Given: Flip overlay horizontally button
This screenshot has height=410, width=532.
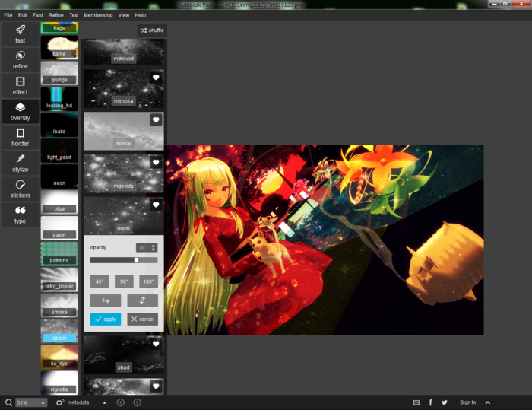Looking at the screenshot, I should (x=106, y=300).
